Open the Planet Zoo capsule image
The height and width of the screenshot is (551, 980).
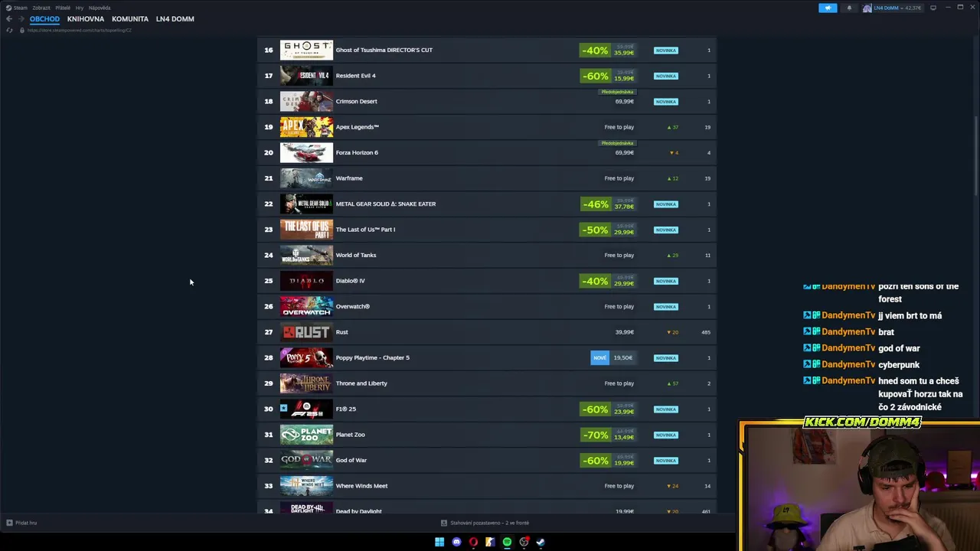306,435
